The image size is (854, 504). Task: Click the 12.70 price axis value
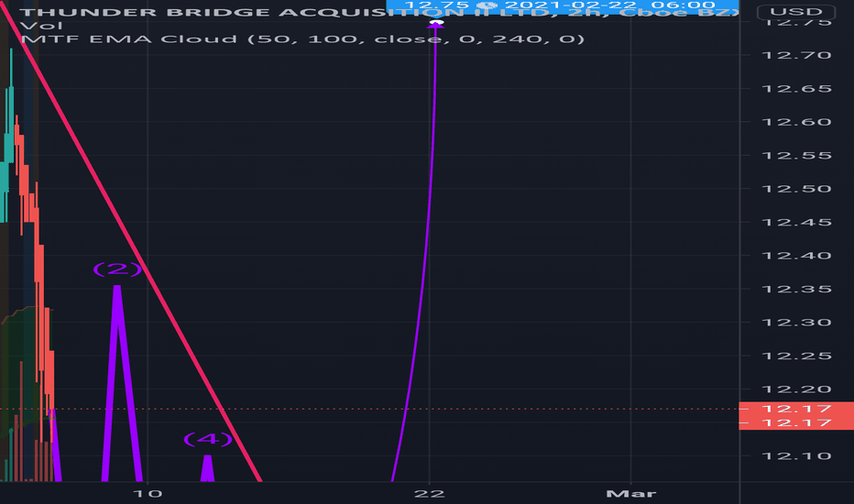click(x=796, y=55)
